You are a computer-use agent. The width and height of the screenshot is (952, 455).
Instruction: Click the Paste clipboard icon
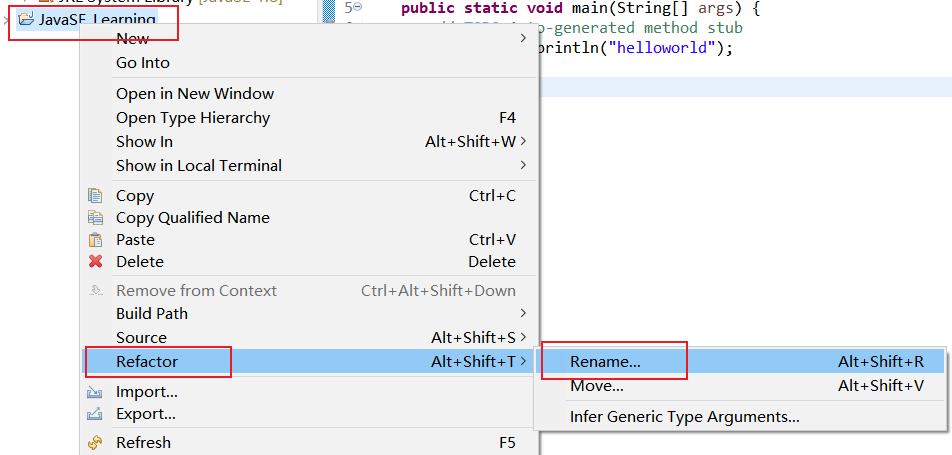coord(95,239)
